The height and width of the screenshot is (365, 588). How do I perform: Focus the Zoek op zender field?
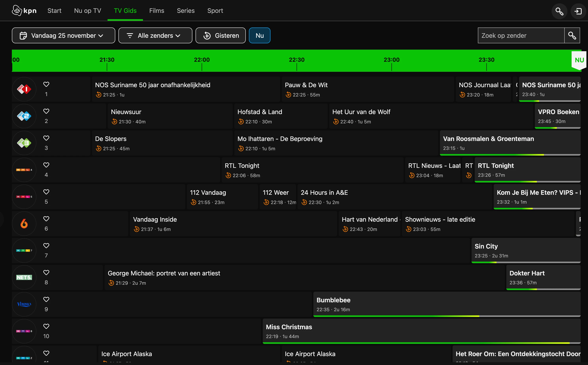tap(521, 35)
